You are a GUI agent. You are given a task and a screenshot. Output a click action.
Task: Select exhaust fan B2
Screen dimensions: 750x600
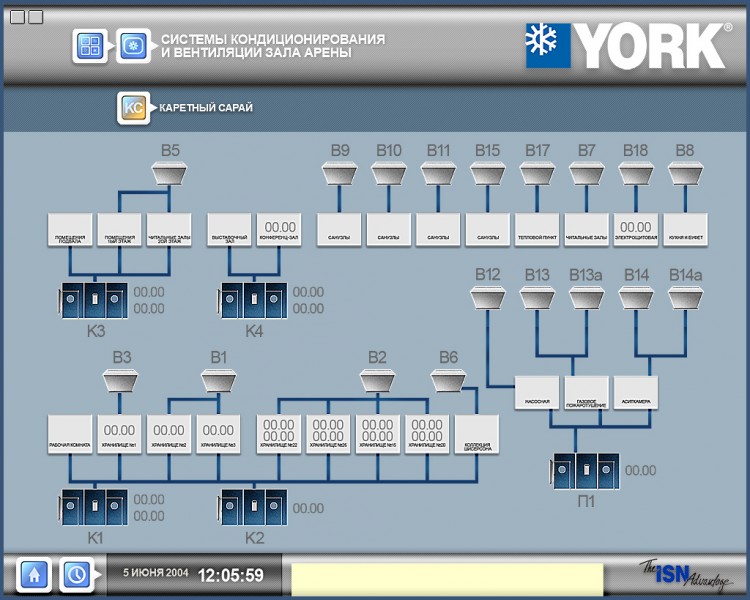tap(377, 380)
